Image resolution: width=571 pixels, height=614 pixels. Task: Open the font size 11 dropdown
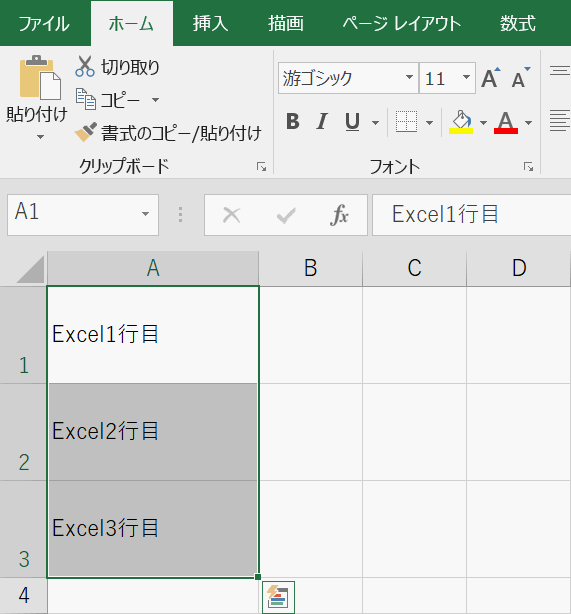[x=466, y=77]
